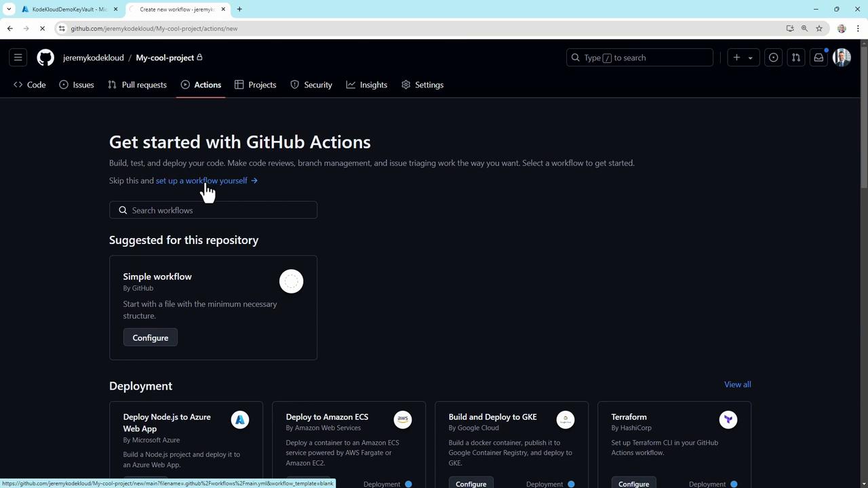
Task: Close the KodeKloudDemoKeyVault browser tab
Action: pyautogui.click(x=115, y=9)
